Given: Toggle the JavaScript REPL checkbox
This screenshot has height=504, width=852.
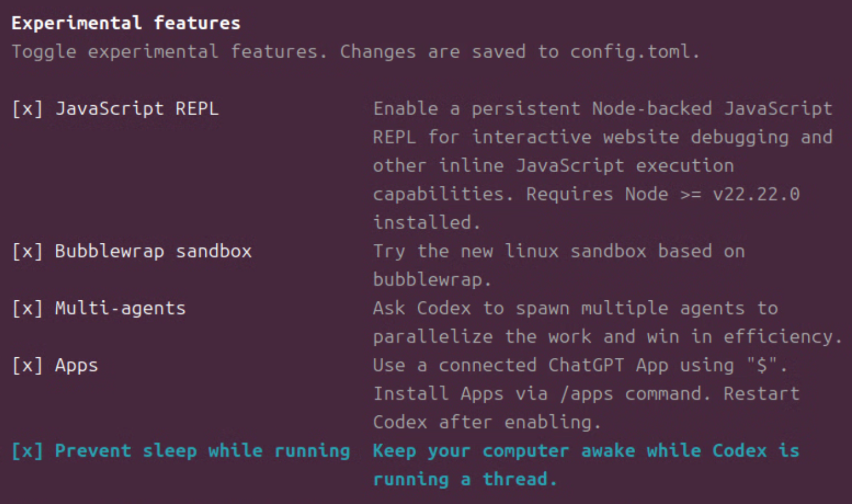Looking at the screenshot, I should (x=27, y=109).
